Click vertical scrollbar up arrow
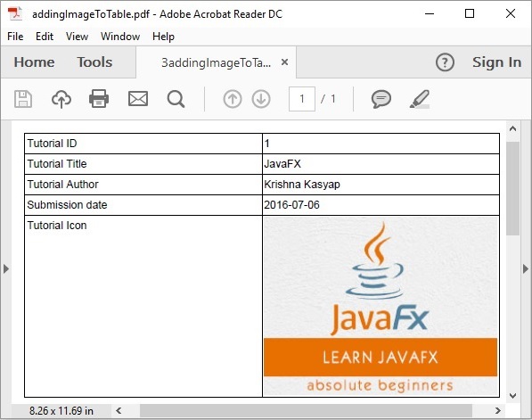Screen dimensions: 532x420 513,128
